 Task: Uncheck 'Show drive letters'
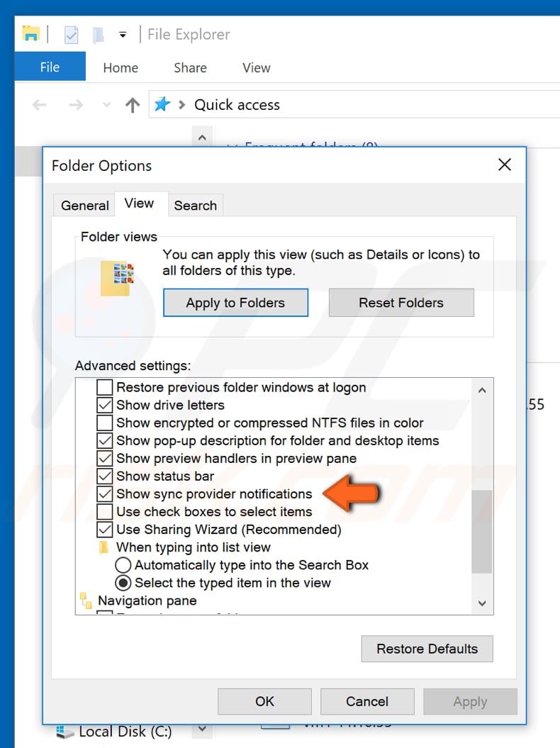click(x=104, y=406)
